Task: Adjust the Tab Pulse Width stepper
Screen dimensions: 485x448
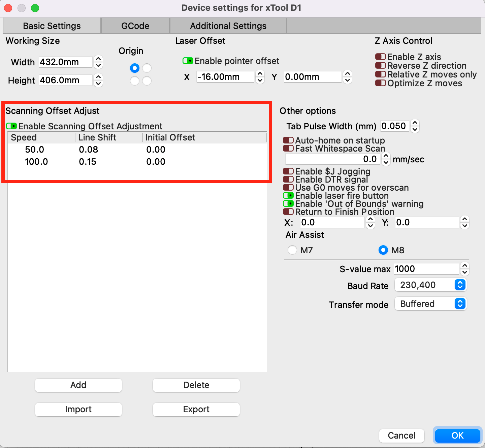Action: pos(415,126)
